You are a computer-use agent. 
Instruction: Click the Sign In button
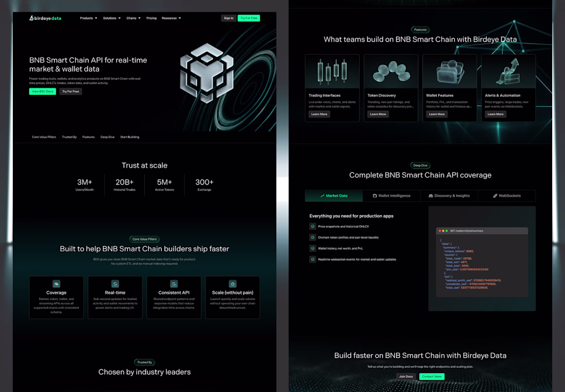(x=229, y=18)
